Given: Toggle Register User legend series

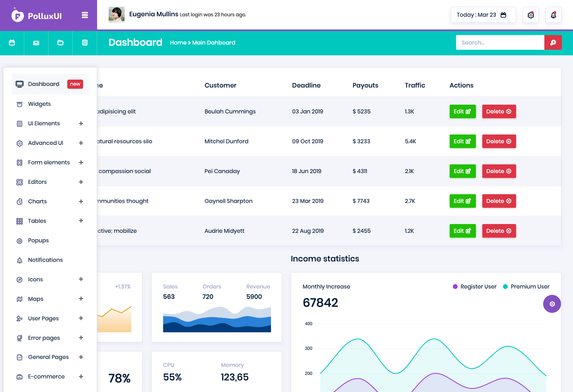Looking at the screenshot, I should 475,287.
